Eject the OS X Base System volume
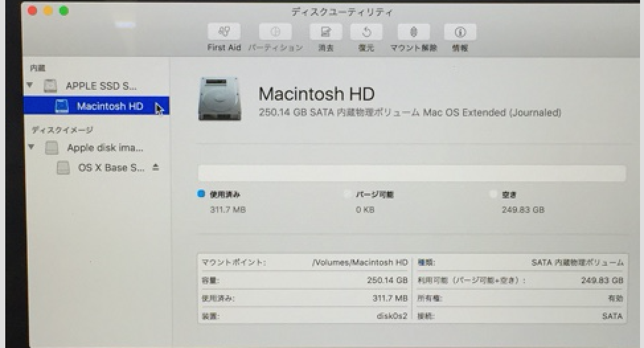 [155, 167]
